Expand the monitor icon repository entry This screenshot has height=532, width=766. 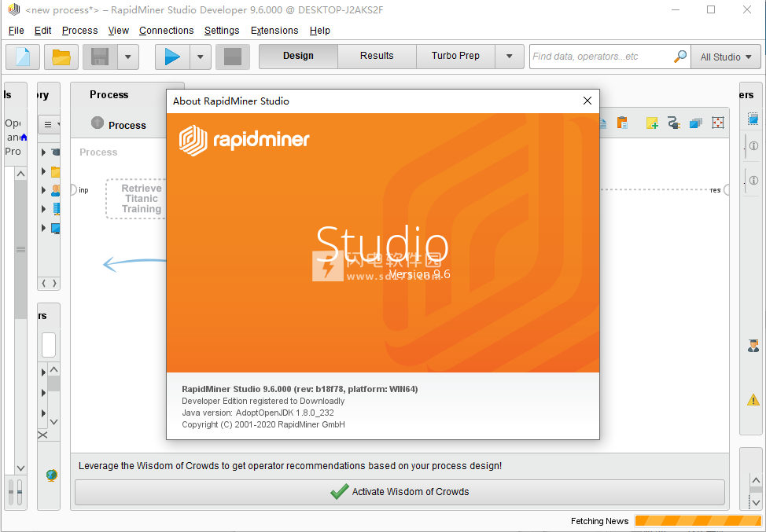(x=43, y=228)
